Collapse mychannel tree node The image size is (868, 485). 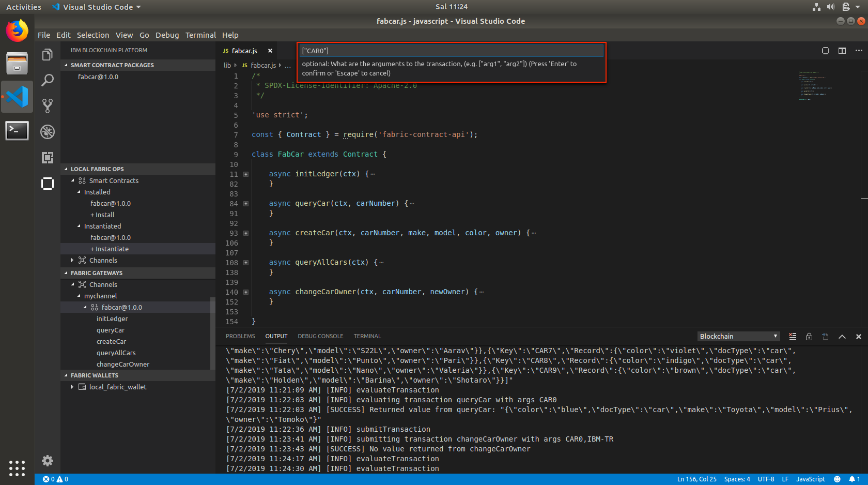[x=79, y=296]
